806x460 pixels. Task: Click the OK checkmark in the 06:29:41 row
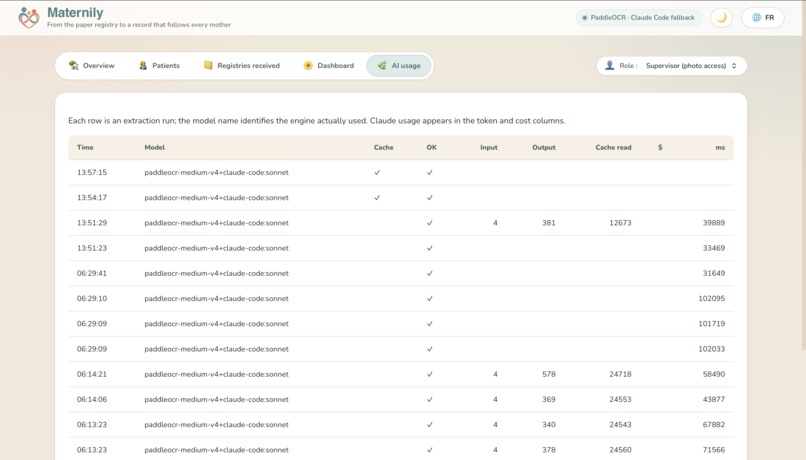pos(430,273)
